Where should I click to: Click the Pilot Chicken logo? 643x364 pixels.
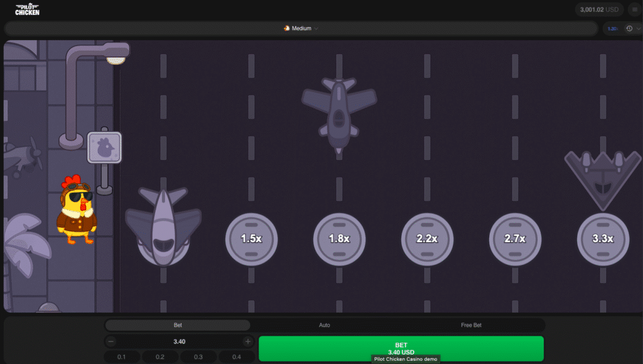coord(27,9)
